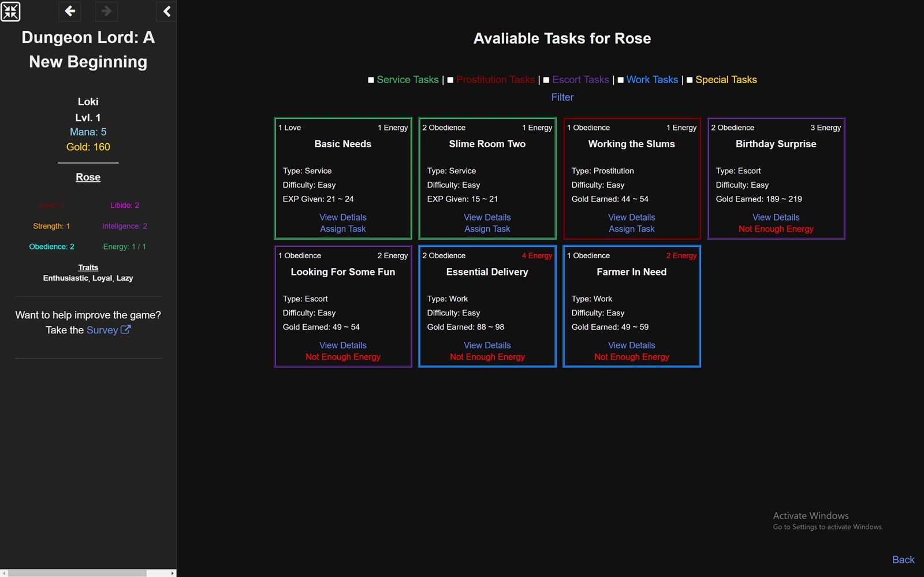View Details of Basic Needs task
The image size is (924, 577).
click(342, 217)
